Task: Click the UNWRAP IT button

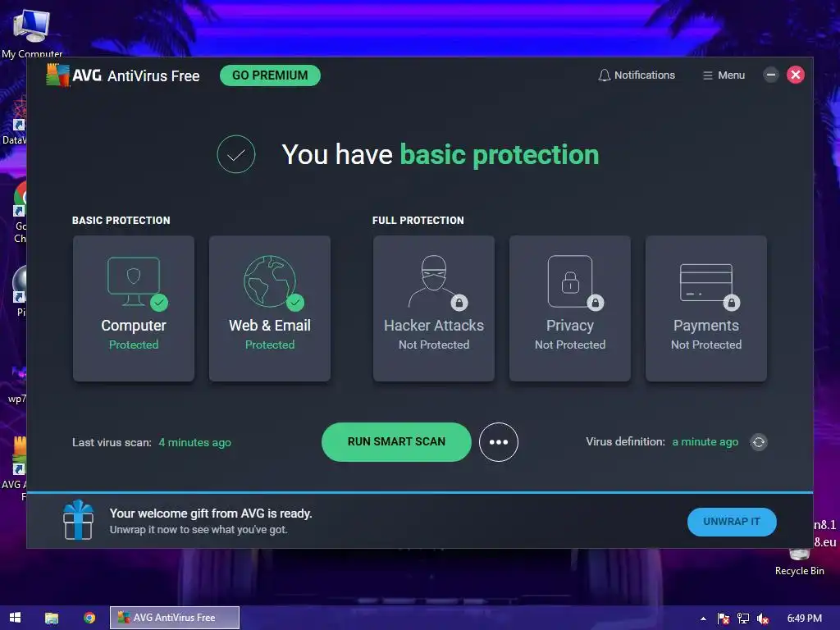Action: click(x=731, y=522)
